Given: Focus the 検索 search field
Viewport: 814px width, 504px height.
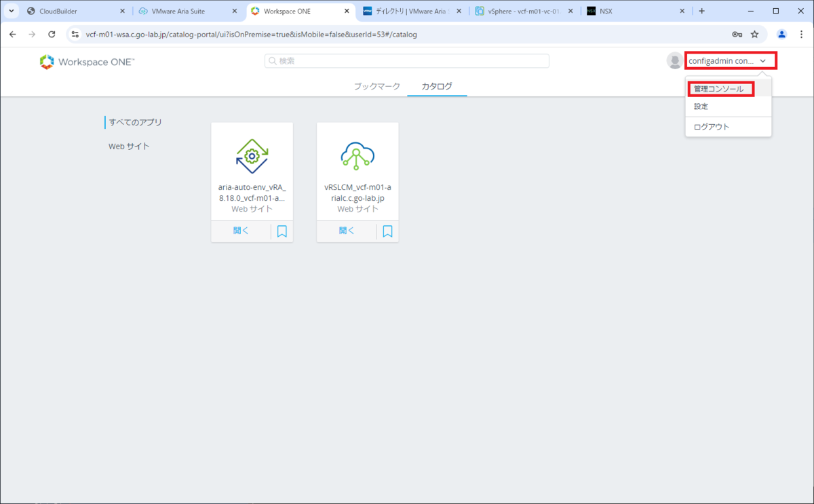Looking at the screenshot, I should point(407,61).
